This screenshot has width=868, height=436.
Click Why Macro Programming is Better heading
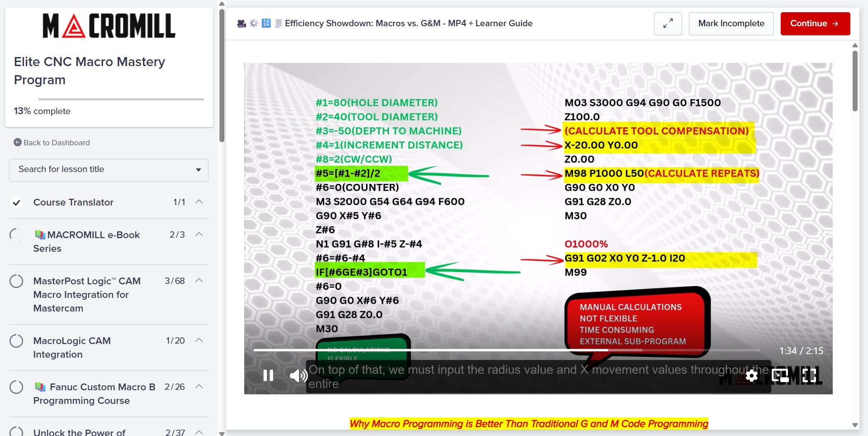point(529,424)
